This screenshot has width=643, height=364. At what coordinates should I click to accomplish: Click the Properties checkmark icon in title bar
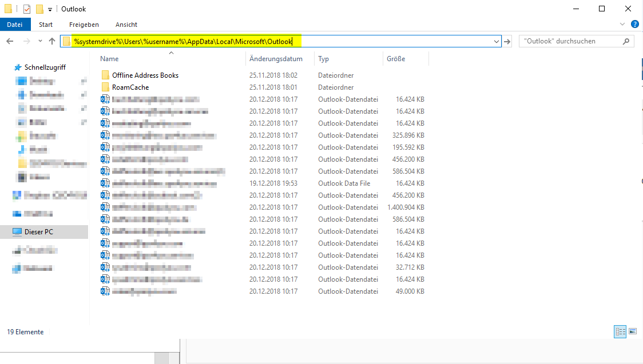tap(27, 9)
